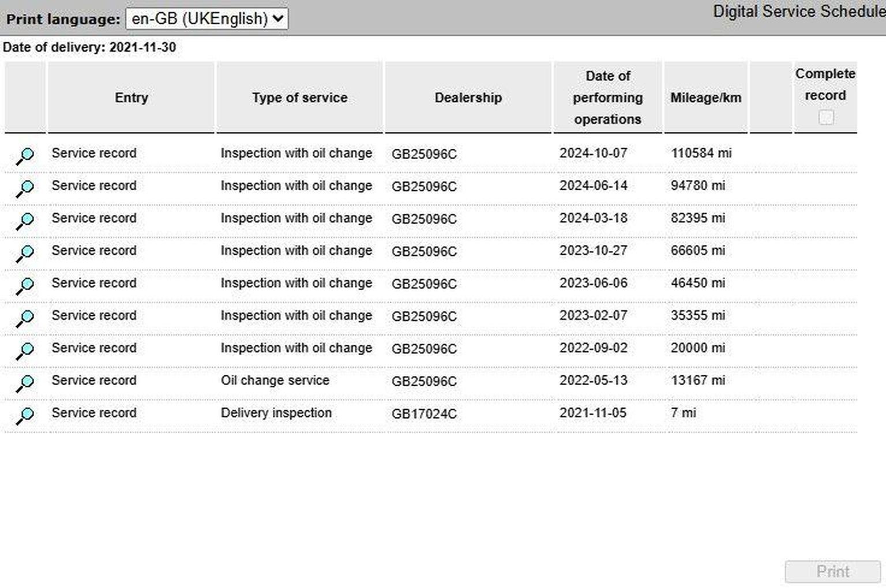Click the Delivery inspection text
The image size is (886, 588).
click(x=276, y=413)
